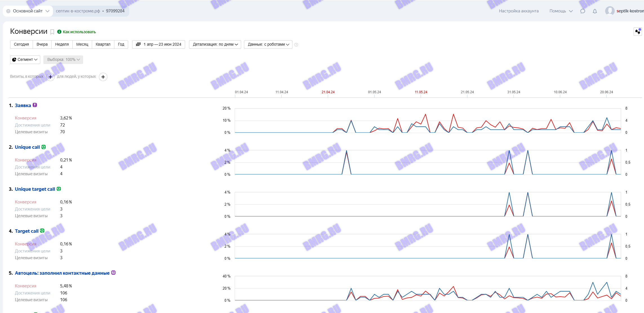Open the Автоцель: заполнил контактные данные goal

(x=62, y=273)
